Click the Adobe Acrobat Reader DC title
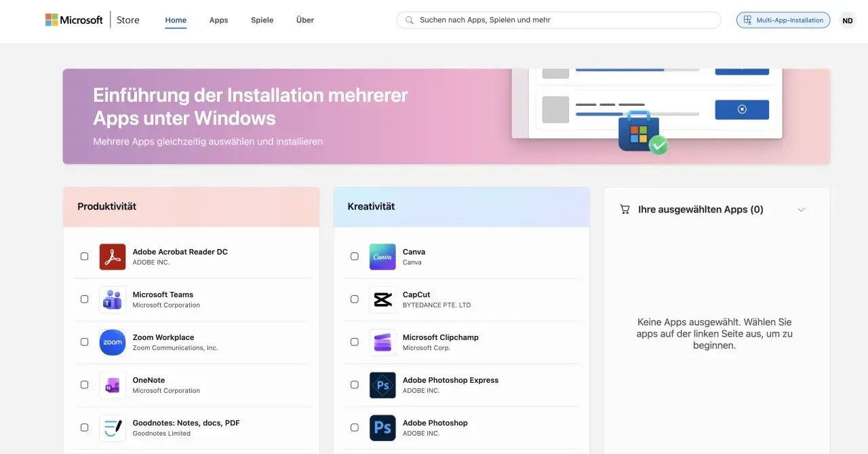The width and height of the screenshot is (868, 454). 180,252
